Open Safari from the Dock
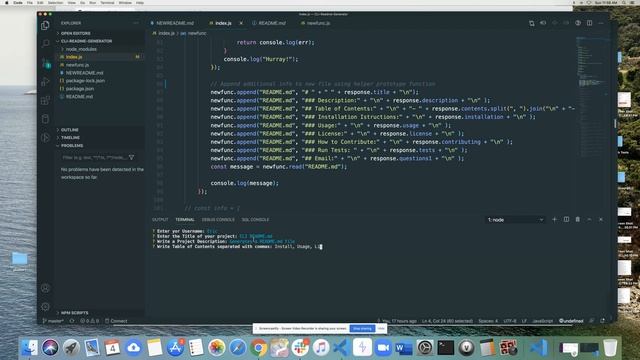This screenshot has width=640, height=360. [238, 348]
